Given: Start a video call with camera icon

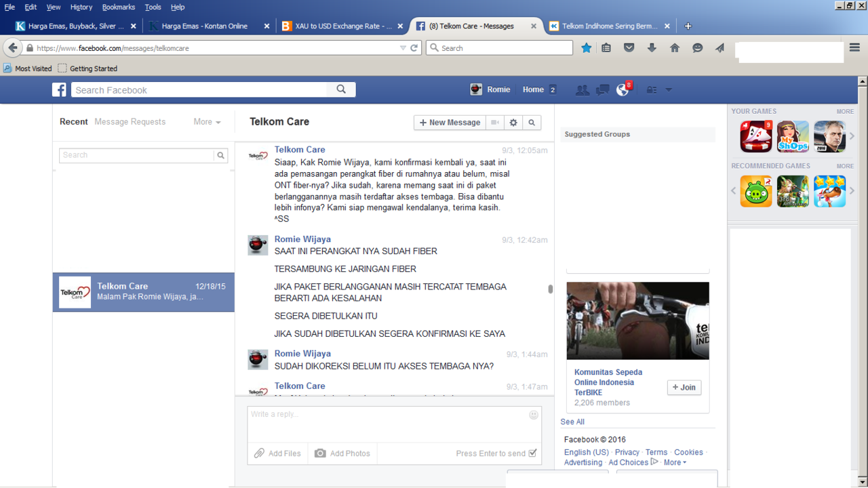Looking at the screenshot, I should tap(495, 123).
